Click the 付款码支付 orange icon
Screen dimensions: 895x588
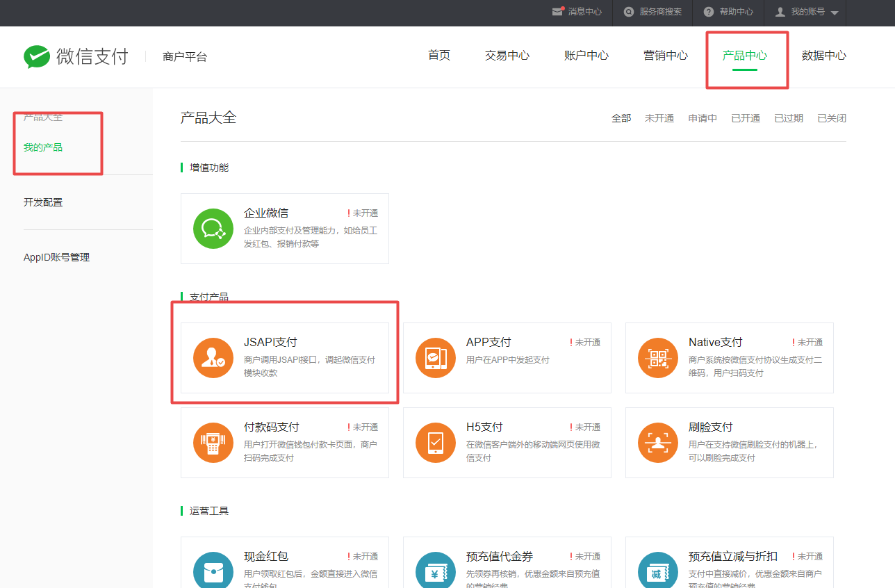pos(213,443)
